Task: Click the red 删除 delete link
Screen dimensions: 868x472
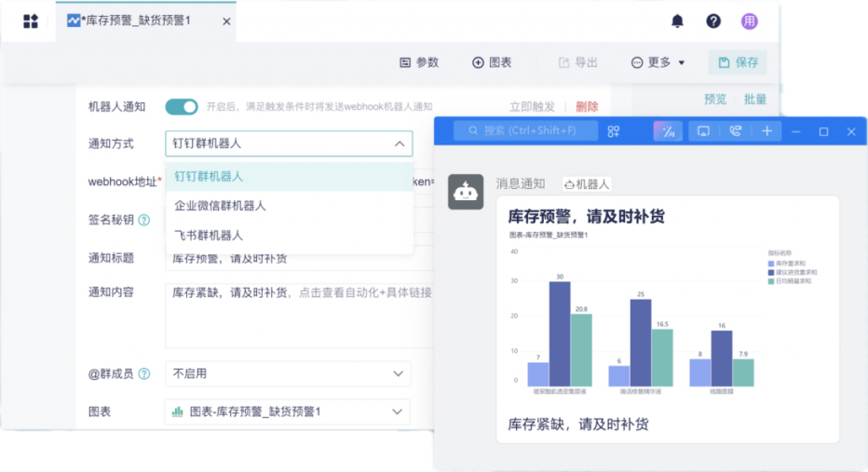Action: pyautogui.click(x=587, y=107)
